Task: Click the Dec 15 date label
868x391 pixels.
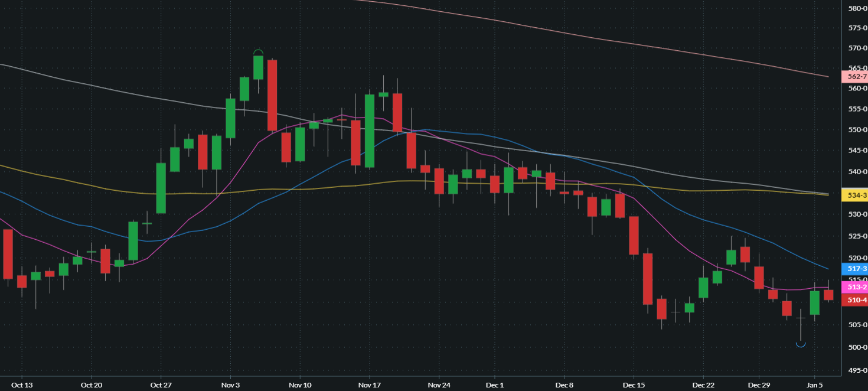Action: pyautogui.click(x=634, y=385)
